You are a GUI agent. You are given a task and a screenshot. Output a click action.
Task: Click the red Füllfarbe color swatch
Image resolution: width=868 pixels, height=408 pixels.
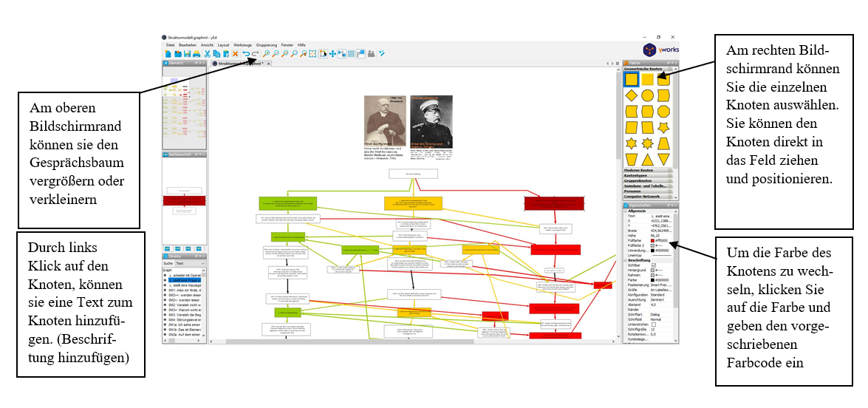[652, 240]
